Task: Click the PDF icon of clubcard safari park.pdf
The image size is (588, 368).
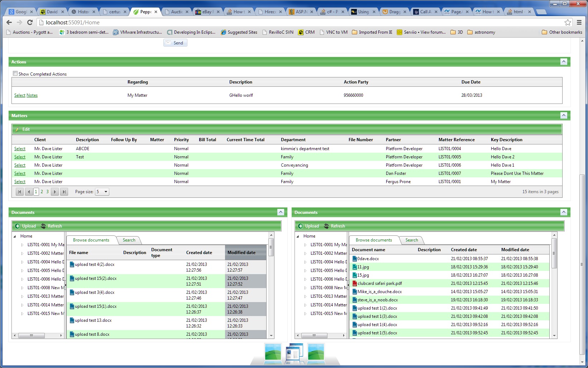Action: click(x=355, y=283)
